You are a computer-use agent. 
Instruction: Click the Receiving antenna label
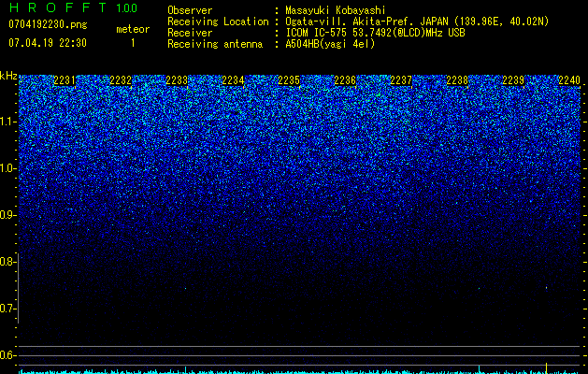pos(215,44)
